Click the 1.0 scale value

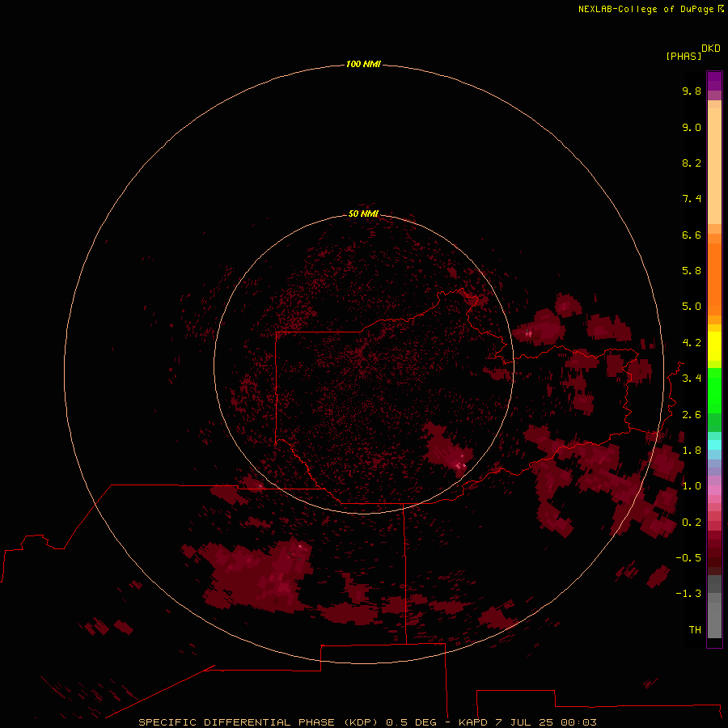(x=692, y=486)
